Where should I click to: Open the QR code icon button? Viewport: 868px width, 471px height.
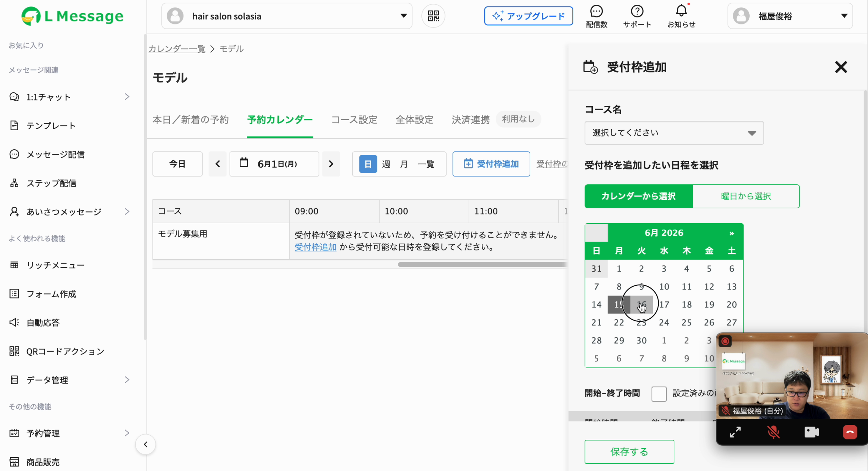tap(433, 16)
